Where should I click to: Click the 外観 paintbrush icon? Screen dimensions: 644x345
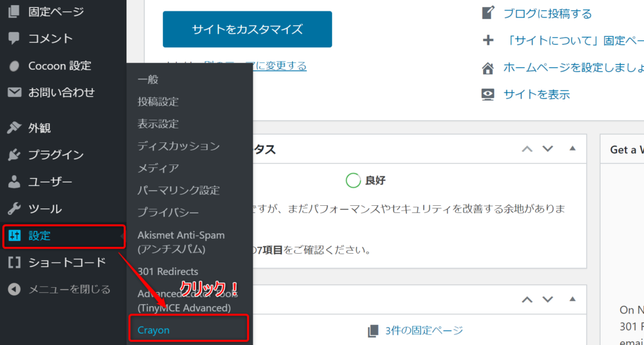pyautogui.click(x=14, y=128)
